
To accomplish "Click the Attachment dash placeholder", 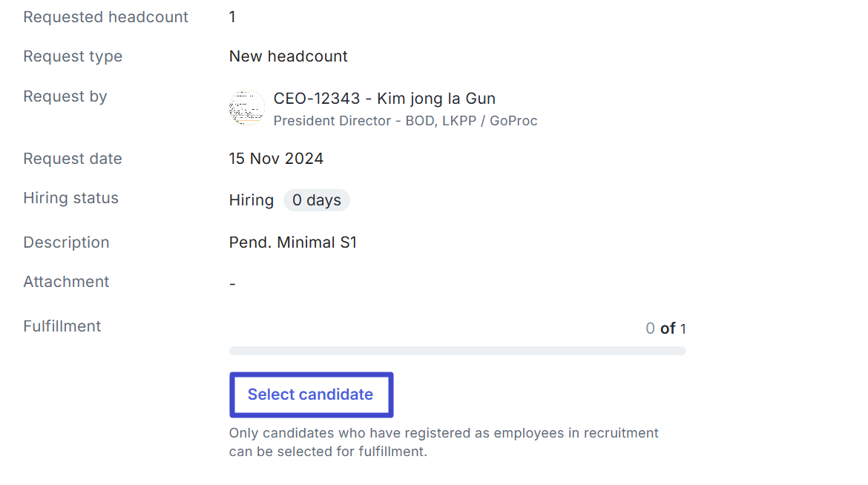I will pyautogui.click(x=232, y=284).
